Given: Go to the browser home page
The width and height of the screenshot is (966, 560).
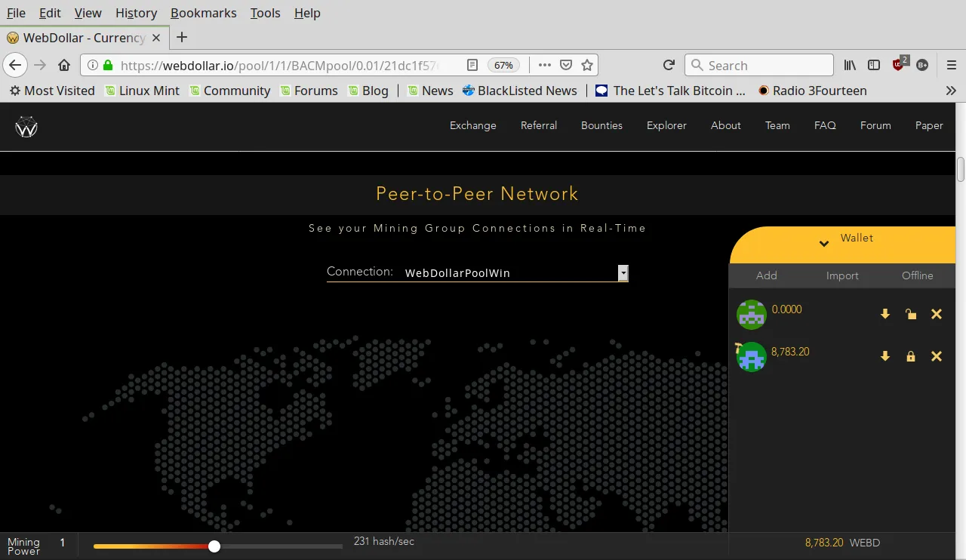Looking at the screenshot, I should click(x=64, y=65).
